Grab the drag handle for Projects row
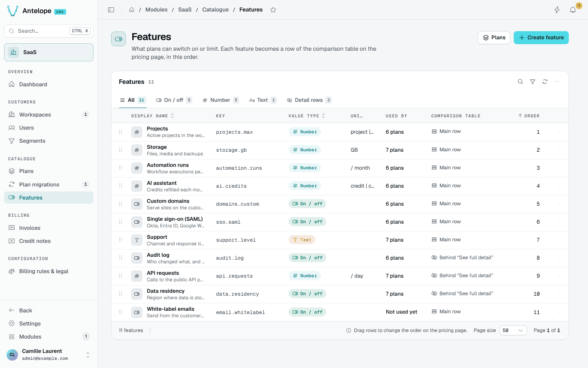The width and height of the screenshot is (588, 368). (120, 132)
